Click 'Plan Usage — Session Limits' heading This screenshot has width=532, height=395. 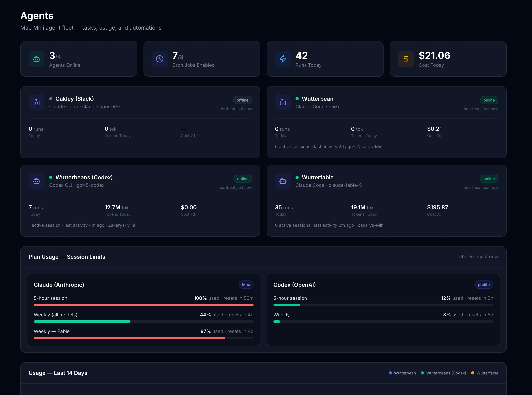click(67, 257)
